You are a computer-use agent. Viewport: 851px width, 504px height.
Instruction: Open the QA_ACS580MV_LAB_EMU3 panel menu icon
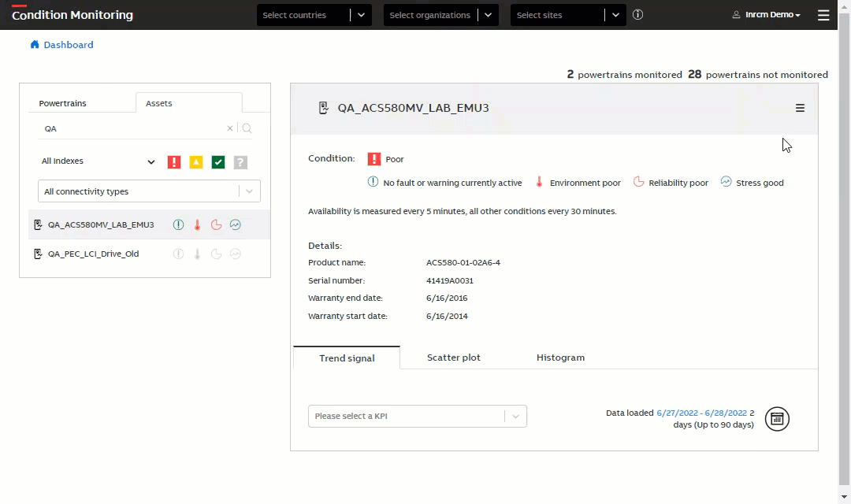[800, 108]
